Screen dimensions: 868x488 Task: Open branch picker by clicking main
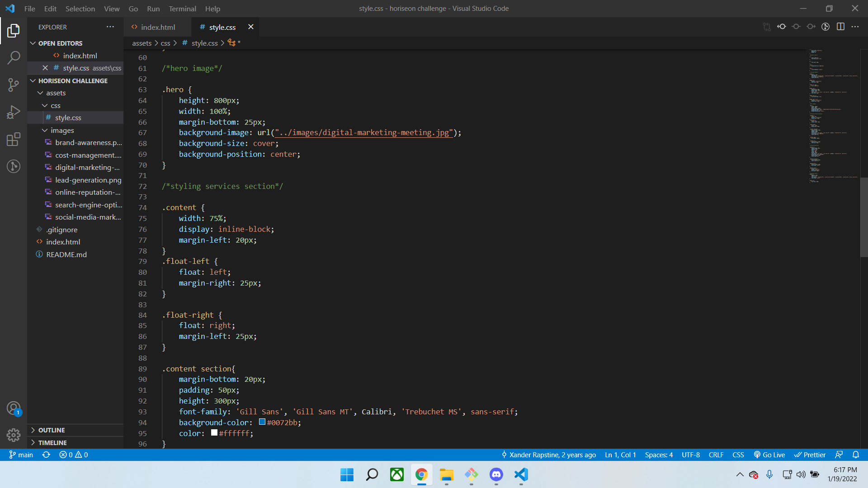pyautogui.click(x=21, y=455)
